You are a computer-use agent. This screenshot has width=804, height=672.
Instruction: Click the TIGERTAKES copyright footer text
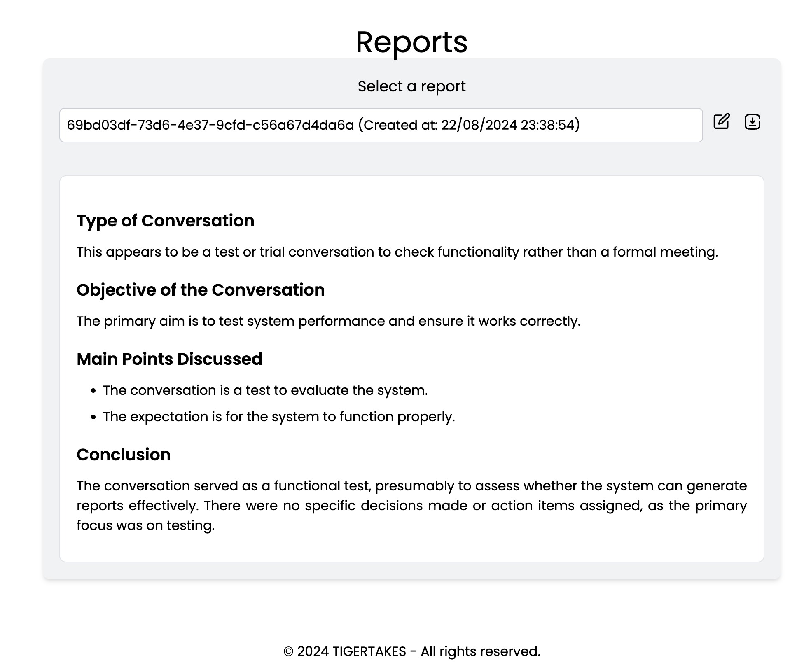tap(411, 651)
